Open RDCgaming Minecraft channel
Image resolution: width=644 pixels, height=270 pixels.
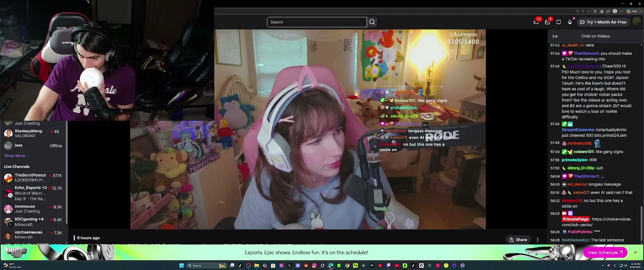click(x=33, y=222)
